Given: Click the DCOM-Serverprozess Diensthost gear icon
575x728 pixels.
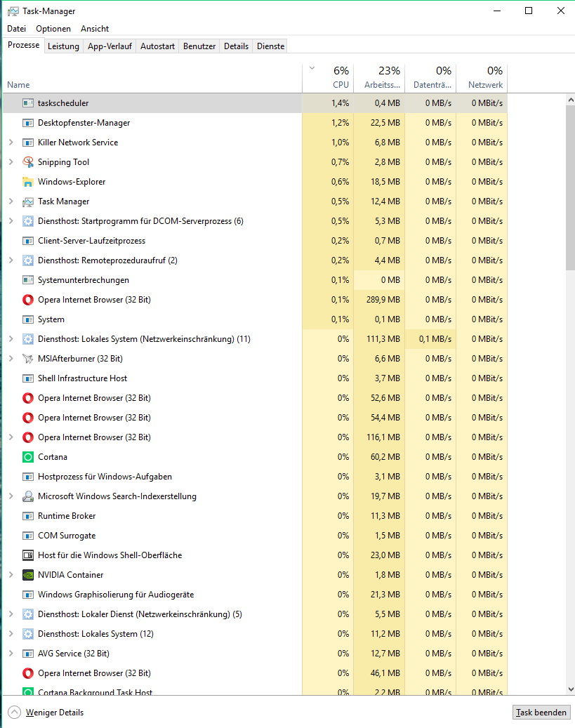Looking at the screenshot, I should click(x=28, y=221).
